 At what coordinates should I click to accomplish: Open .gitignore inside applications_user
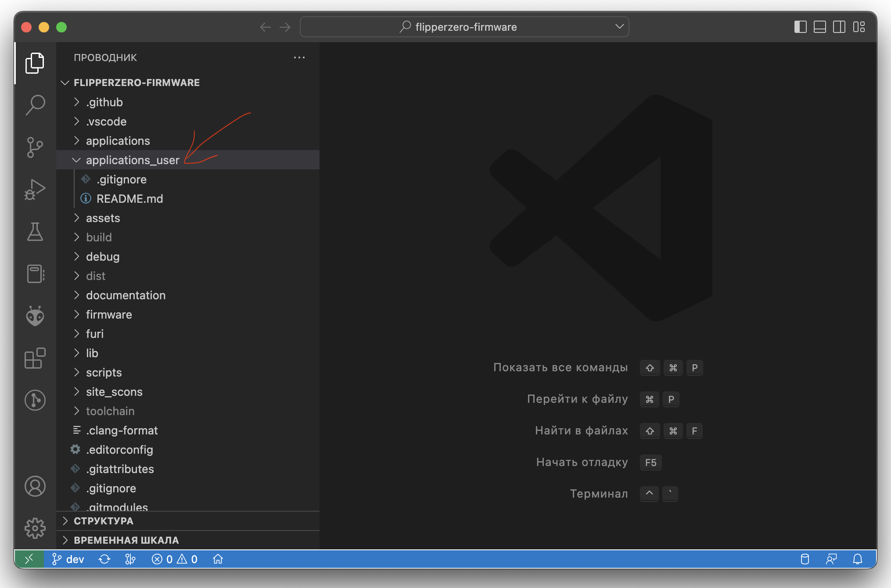point(188,179)
